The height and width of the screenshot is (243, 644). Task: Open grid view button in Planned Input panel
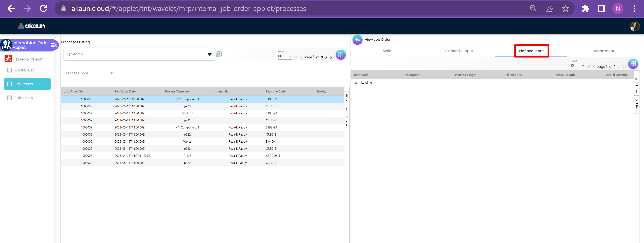pos(633,64)
